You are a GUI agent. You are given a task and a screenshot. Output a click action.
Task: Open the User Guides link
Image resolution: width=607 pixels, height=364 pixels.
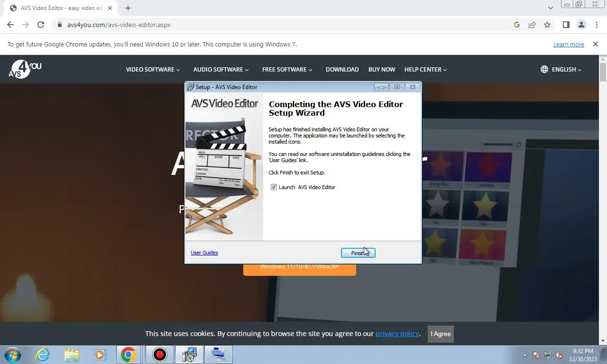[x=204, y=253]
